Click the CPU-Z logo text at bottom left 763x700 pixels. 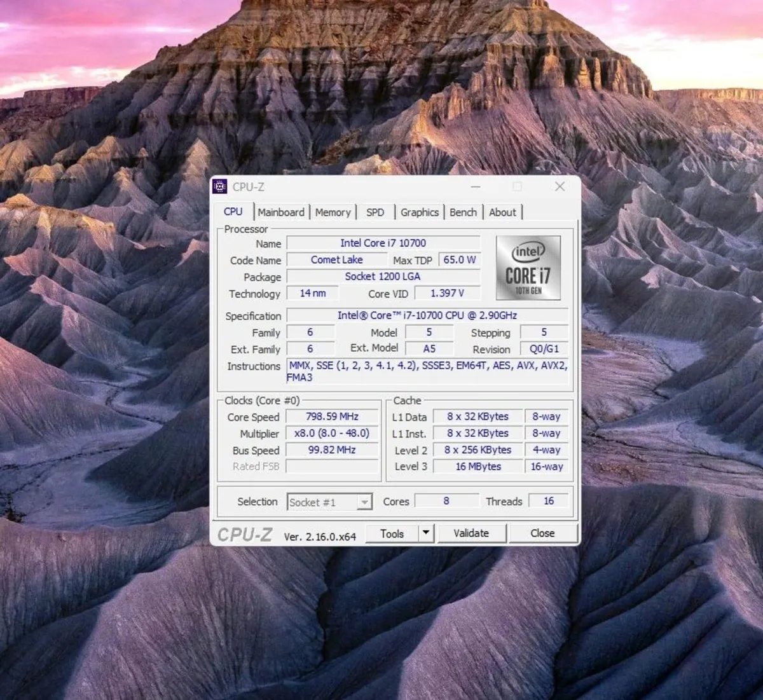245,535
